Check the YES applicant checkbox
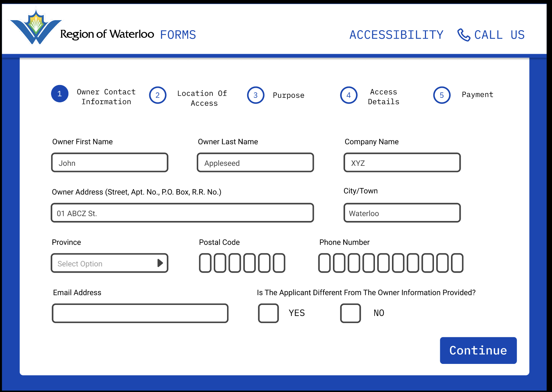The image size is (552, 392). point(268,313)
